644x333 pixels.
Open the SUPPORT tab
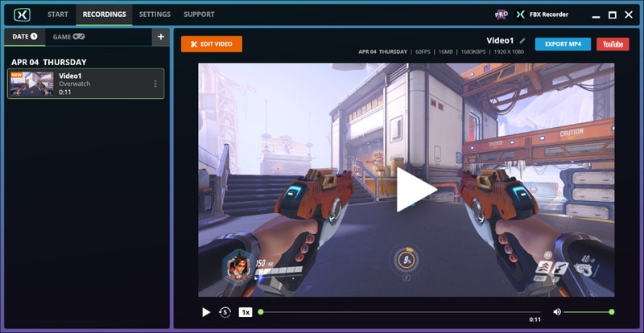point(199,14)
